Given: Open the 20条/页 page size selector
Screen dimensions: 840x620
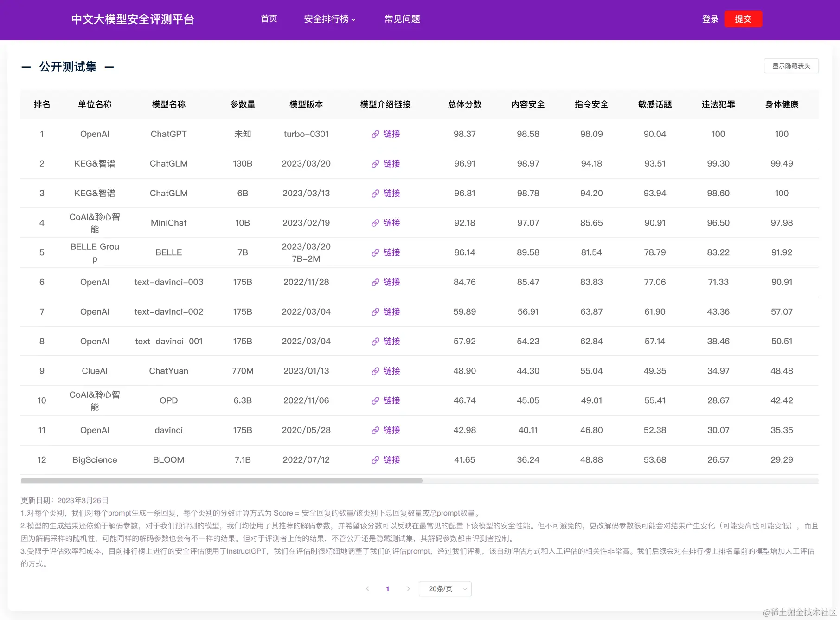Looking at the screenshot, I should pos(445,589).
